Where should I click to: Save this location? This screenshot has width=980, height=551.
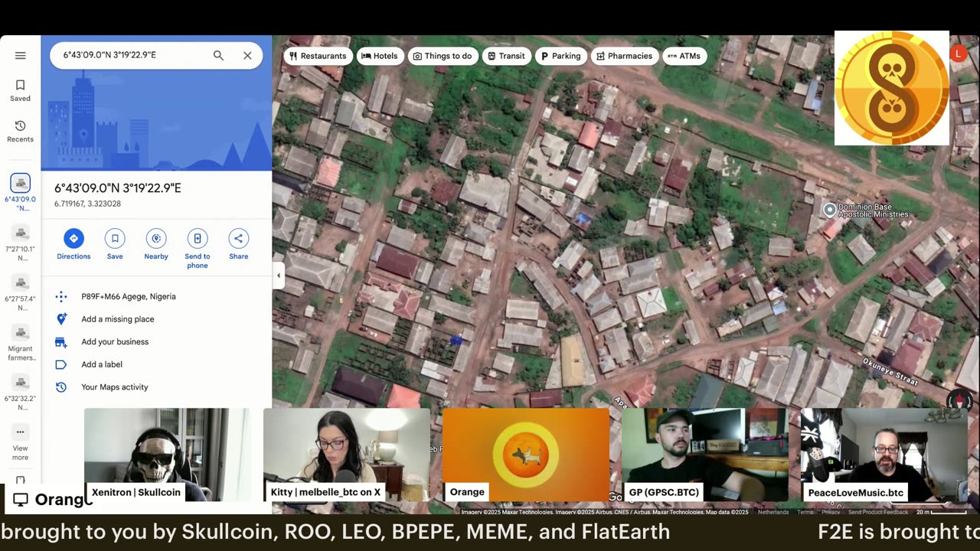pos(115,245)
